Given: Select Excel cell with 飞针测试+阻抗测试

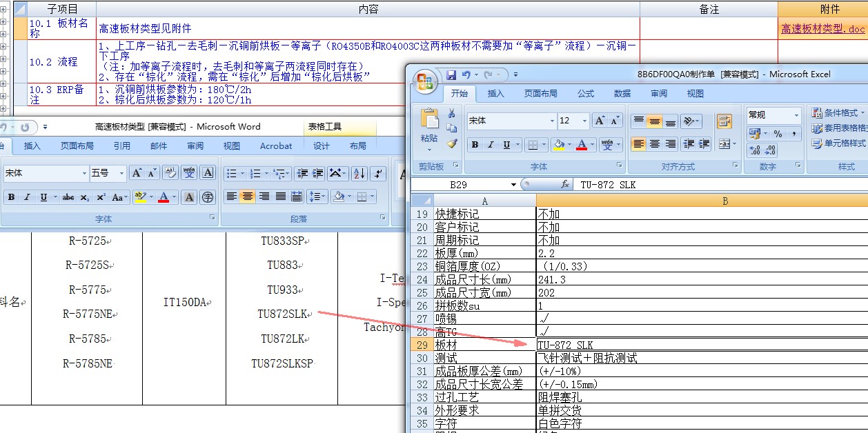Looking at the screenshot, I should point(702,359).
